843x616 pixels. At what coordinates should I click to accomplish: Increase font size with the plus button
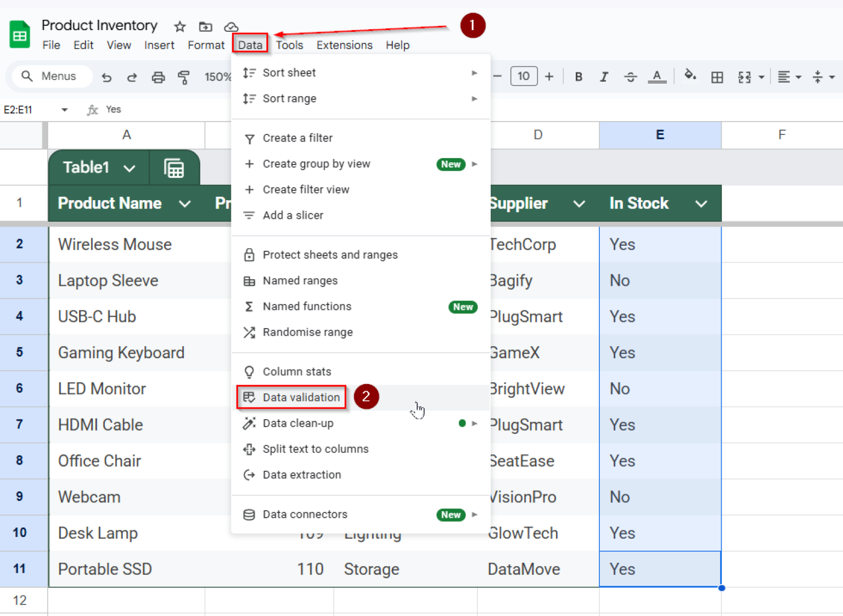click(x=549, y=77)
